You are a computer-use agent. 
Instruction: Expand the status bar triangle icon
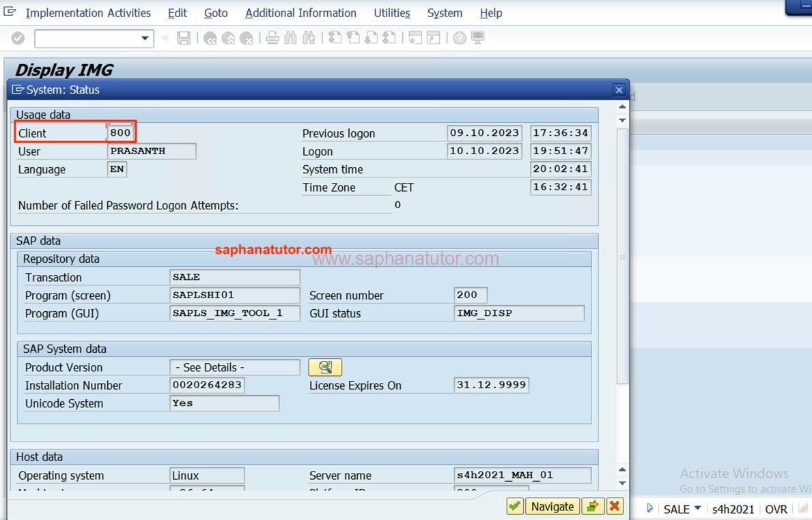(650, 508)
